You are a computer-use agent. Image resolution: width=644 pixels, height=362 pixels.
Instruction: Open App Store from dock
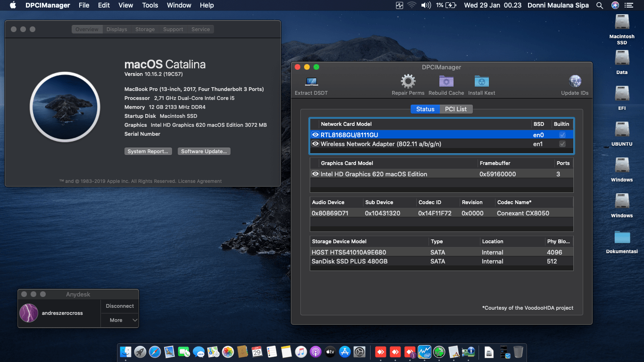[345, 352]
